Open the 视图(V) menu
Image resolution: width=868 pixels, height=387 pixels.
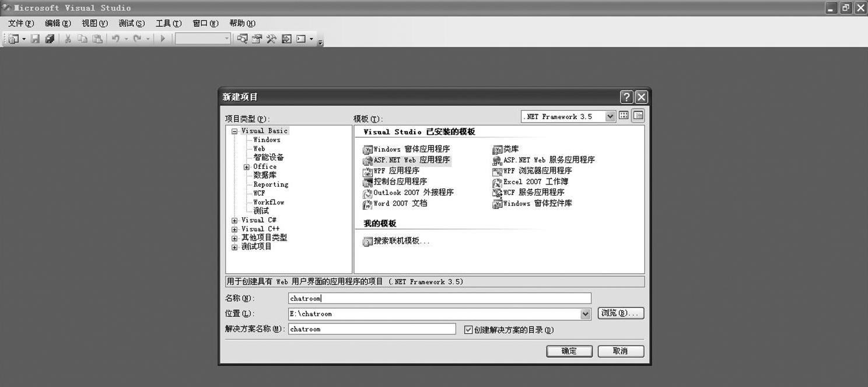coord(94,23)
